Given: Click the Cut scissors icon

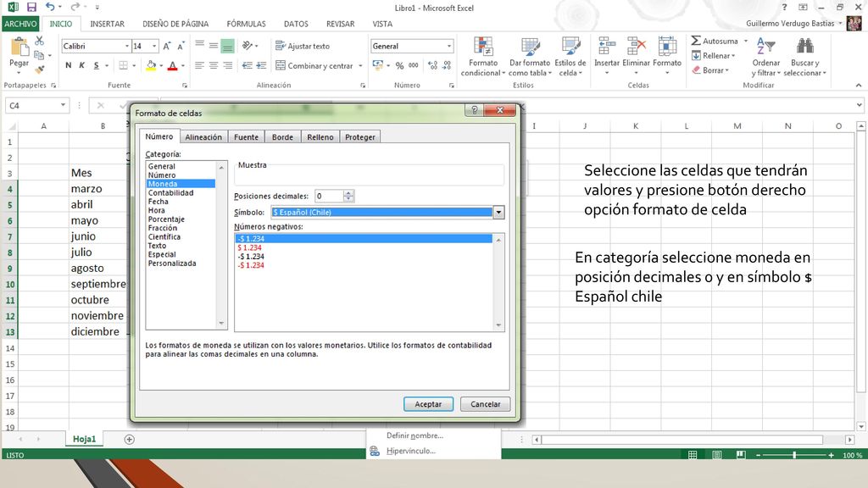Looking at the screenshot, I should click(x=39, y=41).
